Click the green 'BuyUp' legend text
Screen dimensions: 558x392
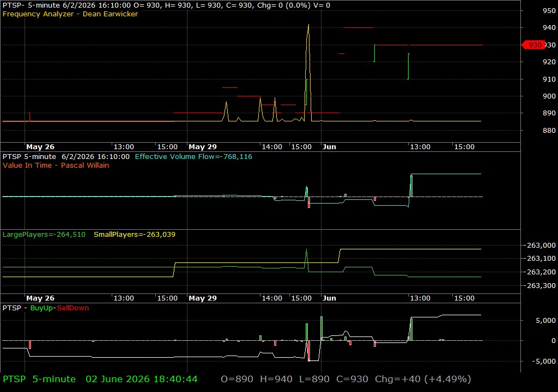(x=41, y=308)
